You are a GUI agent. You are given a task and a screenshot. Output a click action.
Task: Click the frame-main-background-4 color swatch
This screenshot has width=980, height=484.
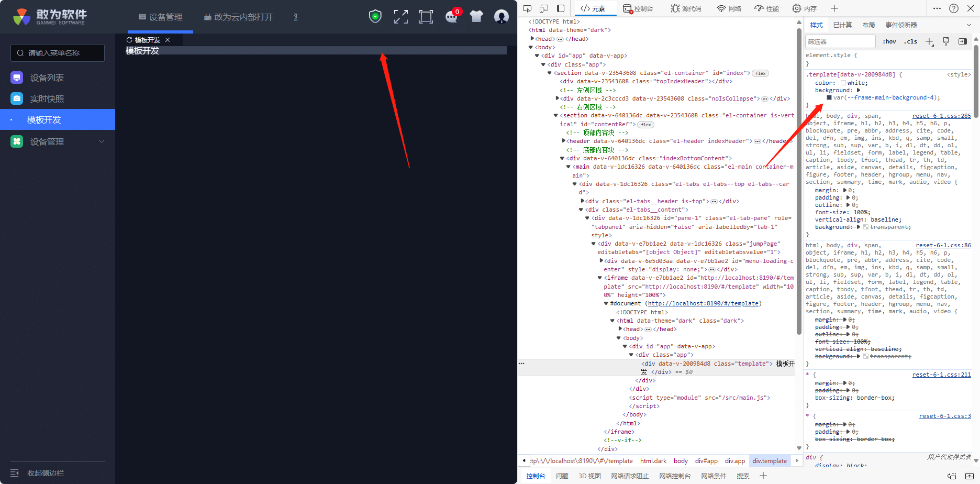tap(829, 98)
